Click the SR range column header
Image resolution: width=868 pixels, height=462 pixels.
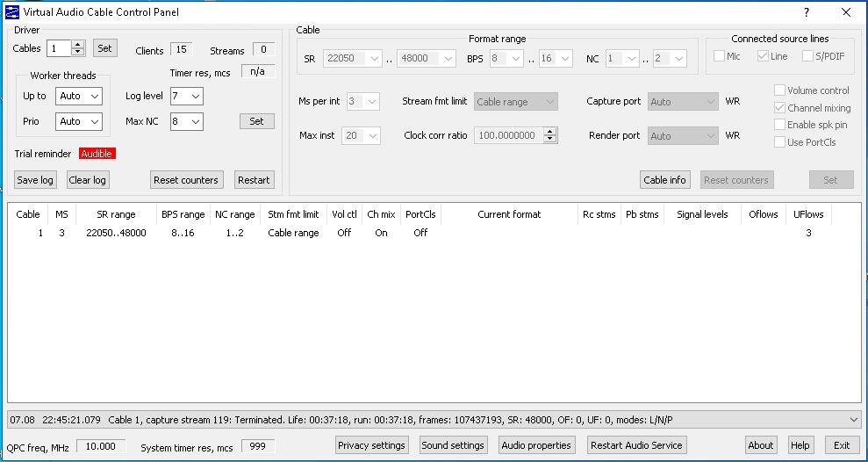116,214
